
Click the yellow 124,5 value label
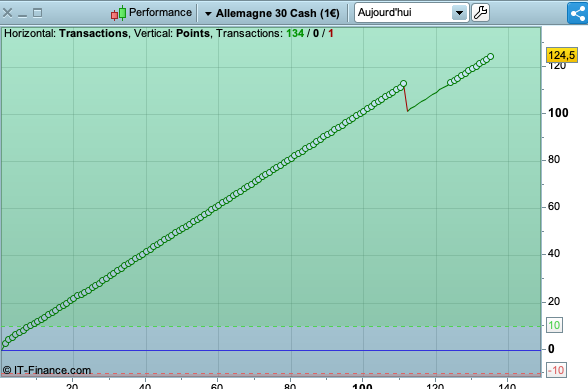tap(561, 55)
